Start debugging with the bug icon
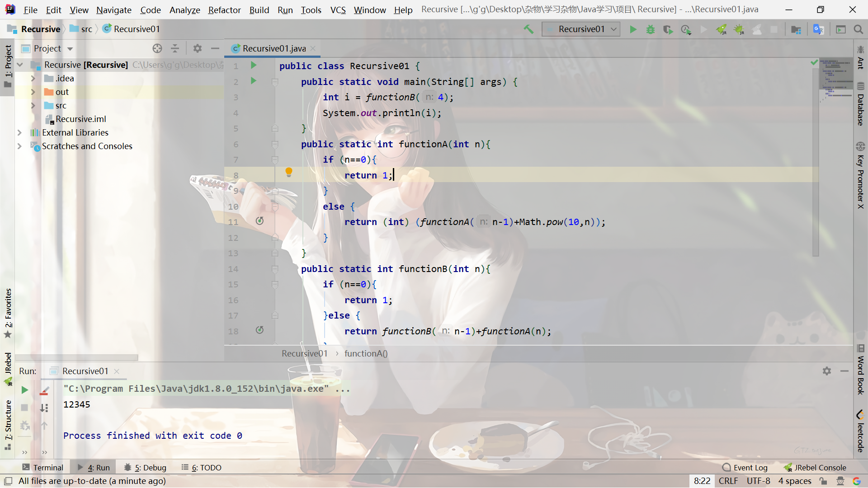This screenshot has height=488, width=868. click(x=650, y=29)
